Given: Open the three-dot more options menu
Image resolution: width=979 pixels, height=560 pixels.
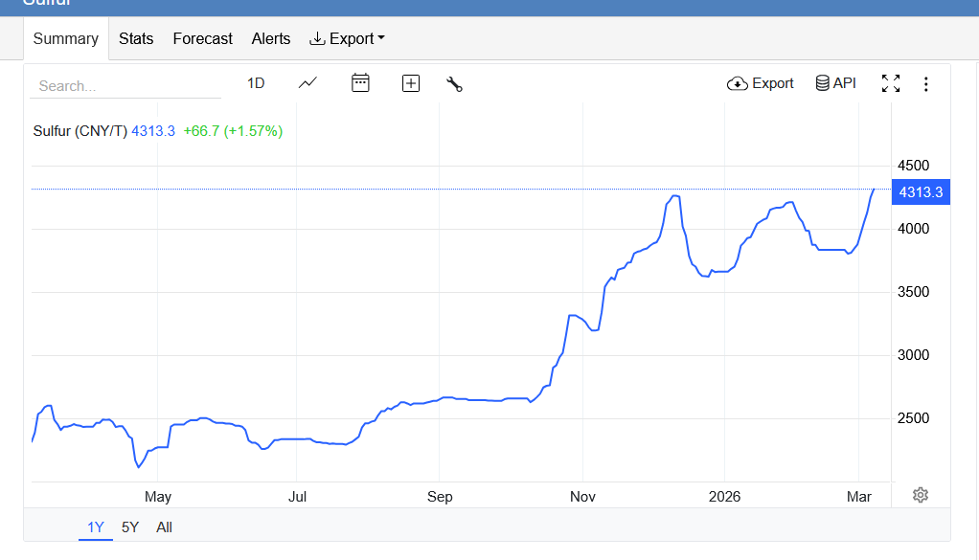Looking at the screenshot, I should (x=926, y=84).
